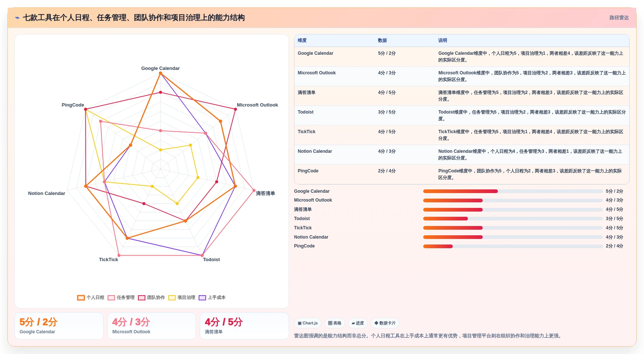Click the PingCode progress bar
The height and width of the screenshot is (354, 644).
[513, 246]
